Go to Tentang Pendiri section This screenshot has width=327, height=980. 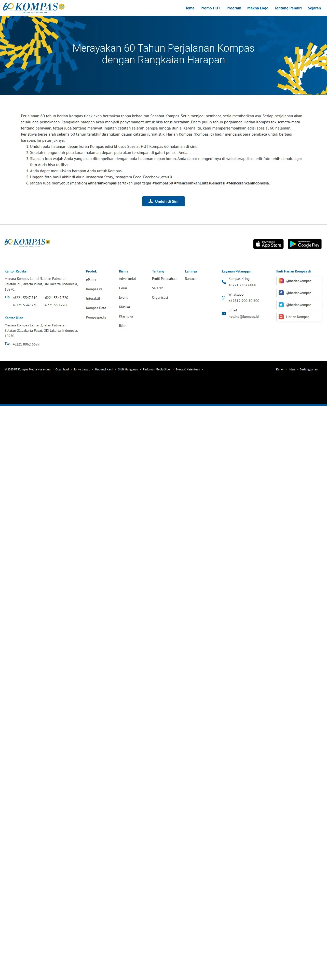point(288,8)
